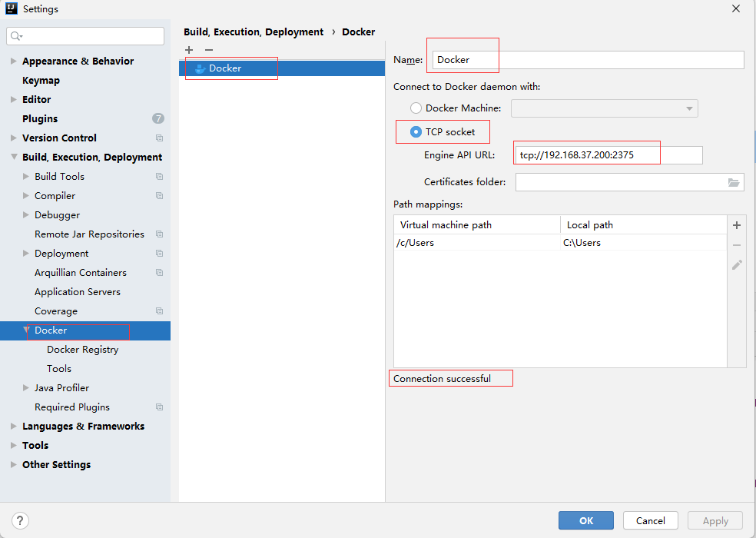This screenshot has width=756, height=538.
Task: Select the /c/Users virtual machine path cell
Action: pyautogui.click(x=477, y=243)
